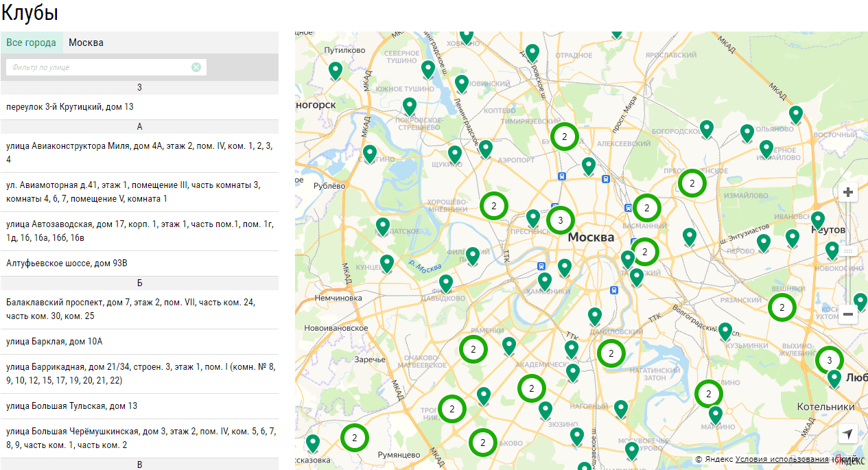This screenshot has width=868, height=470.
Task: Choose the ул. Авиамоторная д.41 address
Action: (139, 192)
